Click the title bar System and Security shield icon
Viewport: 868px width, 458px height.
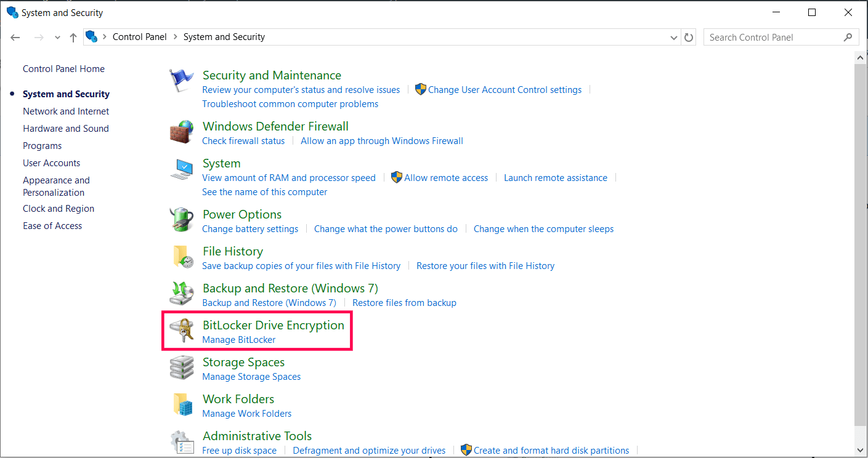[12, 12]
